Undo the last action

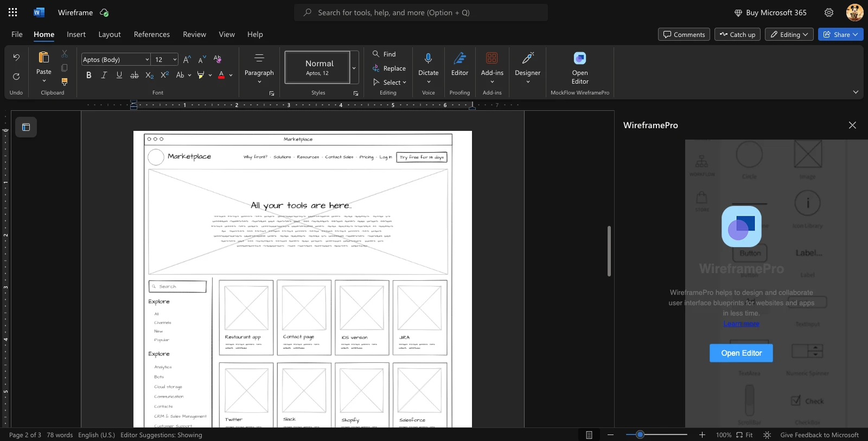(16, 58)
